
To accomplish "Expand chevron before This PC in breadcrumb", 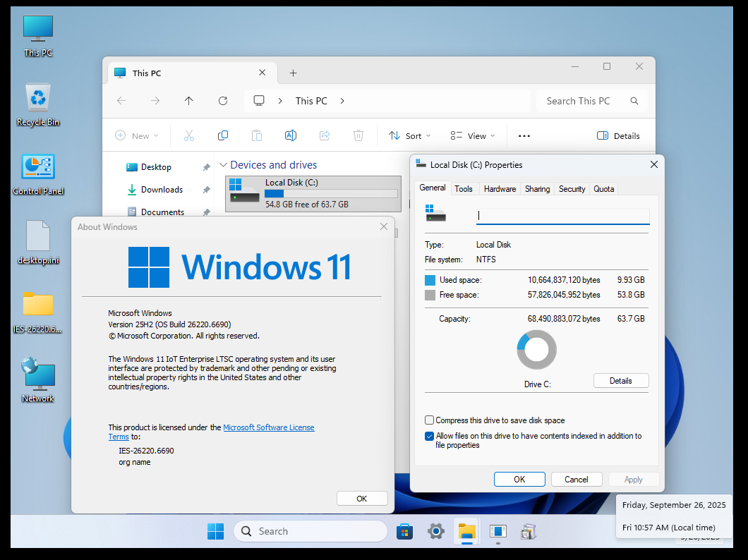I will pyautogui.click(x=280, y=101).
